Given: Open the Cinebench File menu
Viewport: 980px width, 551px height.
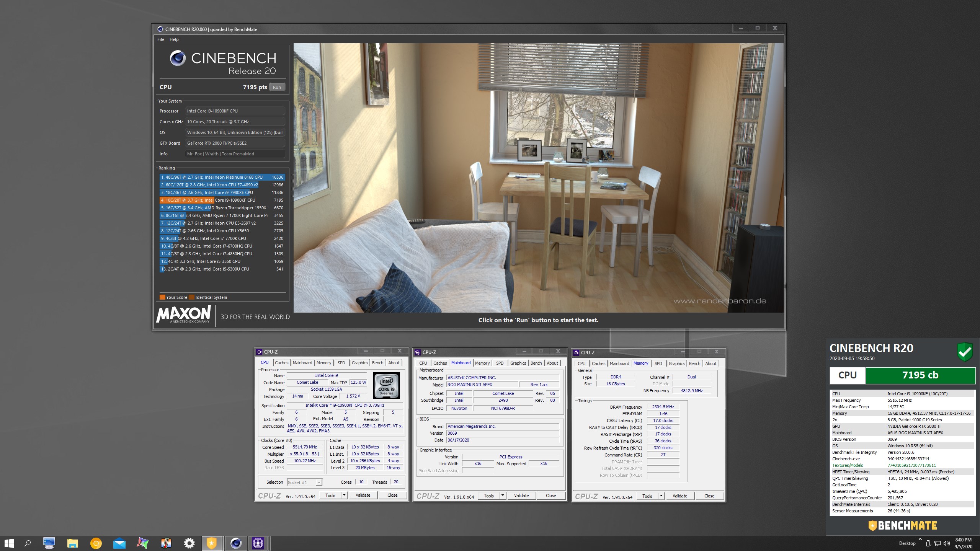Looking at the screenshot, I should point(160,39).
